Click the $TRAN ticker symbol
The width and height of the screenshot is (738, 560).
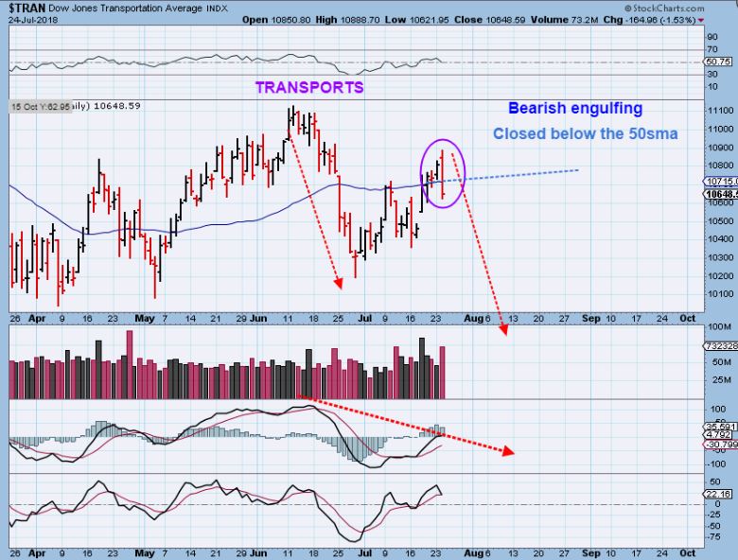(x=27, y=8)
